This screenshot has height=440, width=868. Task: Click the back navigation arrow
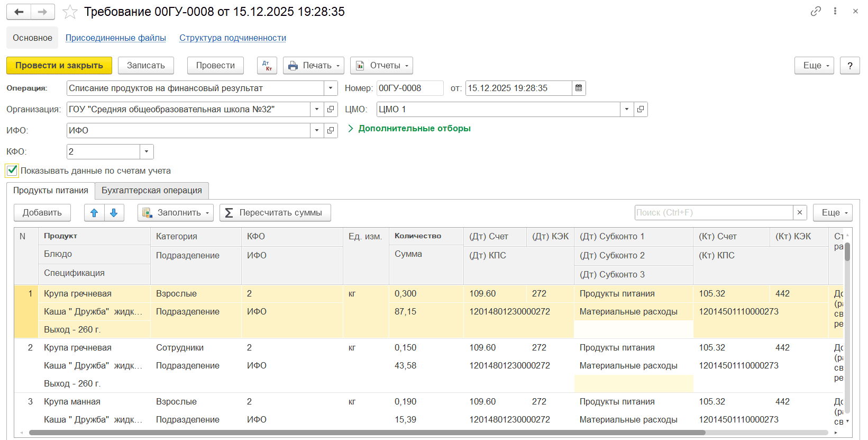19,12
